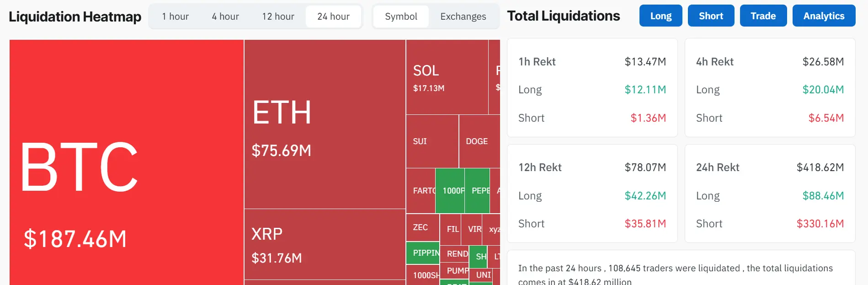
Task: Open the Trade page
Action: (x=763, y=15)
